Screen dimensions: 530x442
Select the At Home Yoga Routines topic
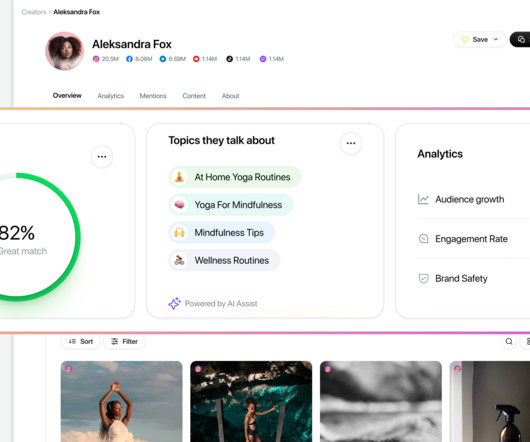[235, 177]
